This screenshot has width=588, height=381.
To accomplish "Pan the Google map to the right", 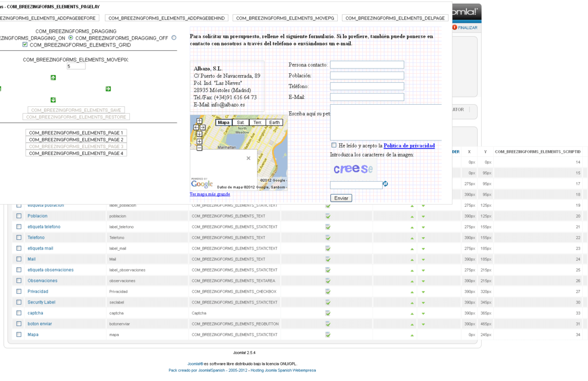I will point(203,128).
